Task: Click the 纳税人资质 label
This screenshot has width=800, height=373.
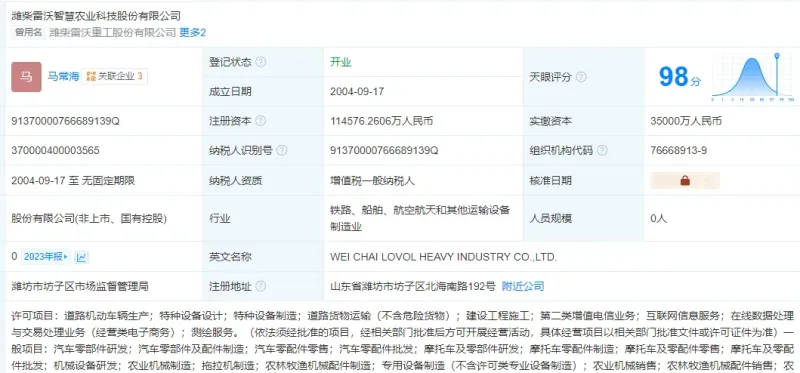Action: pos(235,181)
